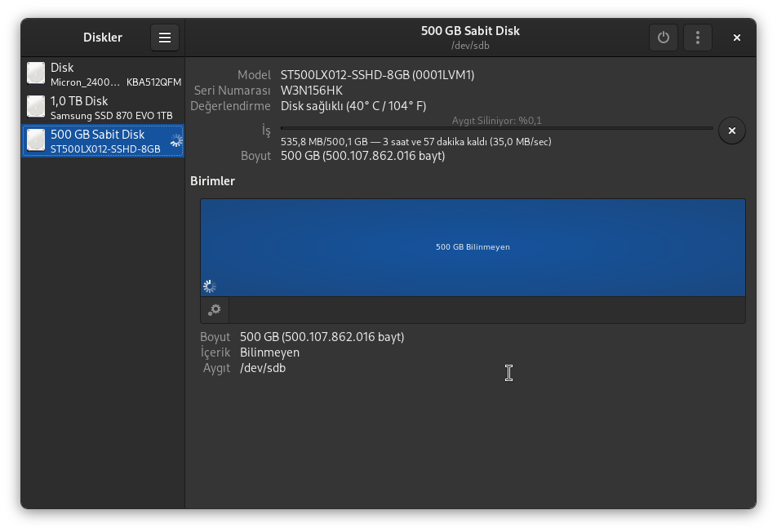Select the 500 GB Bilinmeyen volume block

click(473, 248)
